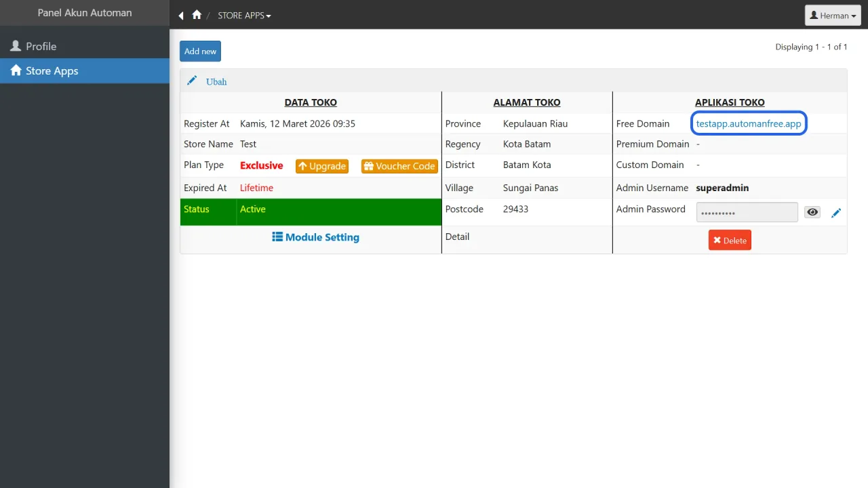Click the Active status cell

(338, 211)
